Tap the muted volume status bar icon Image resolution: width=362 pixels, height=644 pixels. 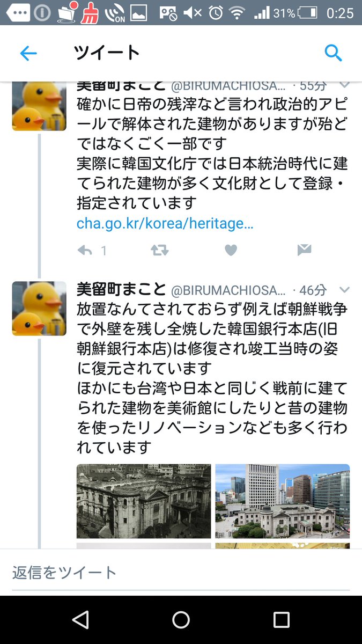tap(193, 13)
